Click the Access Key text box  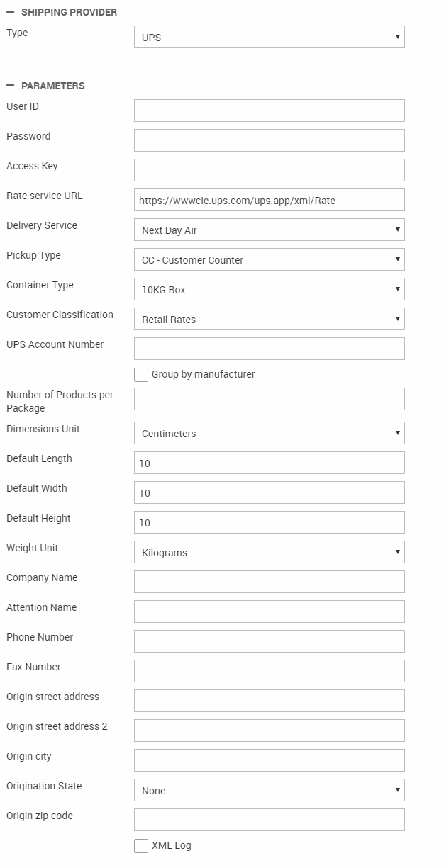[x=269, y=170]
